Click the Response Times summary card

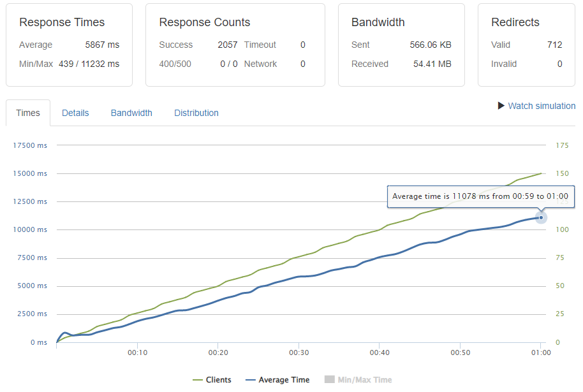click(68, 45)
